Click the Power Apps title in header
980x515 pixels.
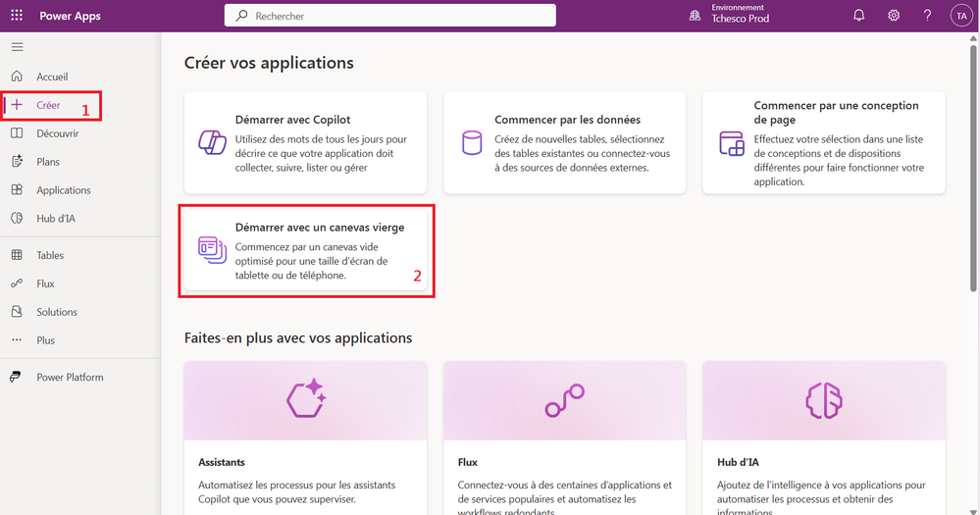(70, 16)
